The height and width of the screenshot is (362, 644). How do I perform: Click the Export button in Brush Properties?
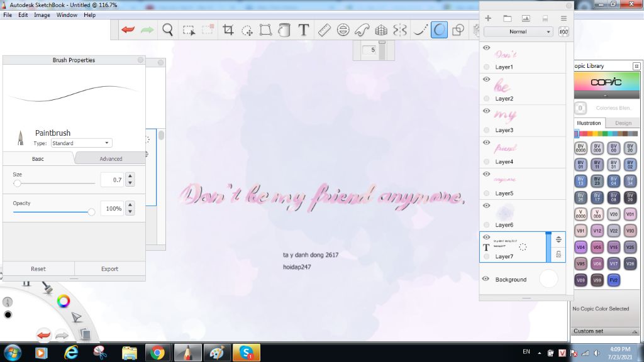pyautogui.click(x=109, y=269)
